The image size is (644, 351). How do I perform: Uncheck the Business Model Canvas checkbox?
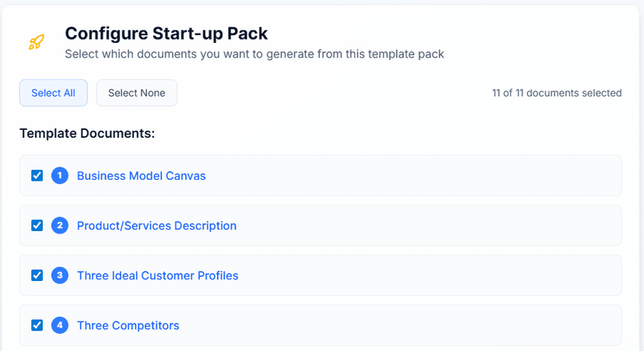(x=37, y=176)
